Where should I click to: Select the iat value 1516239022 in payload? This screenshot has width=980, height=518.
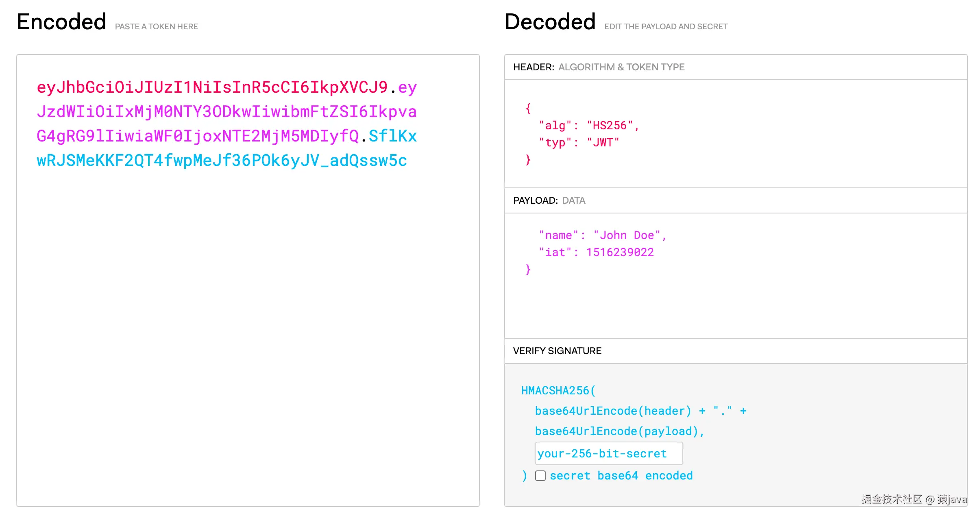click(619, 252)
